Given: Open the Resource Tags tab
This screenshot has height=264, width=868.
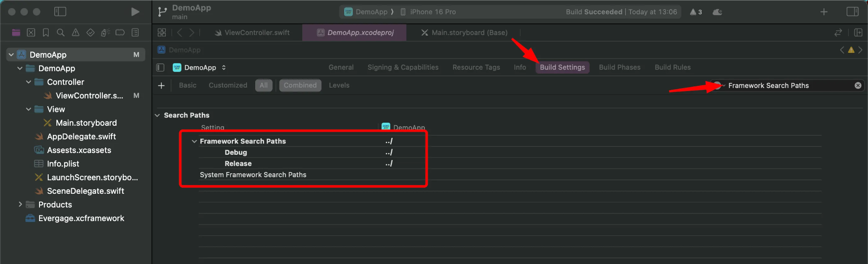Looking at the screenshot, I should click(476, 67).
